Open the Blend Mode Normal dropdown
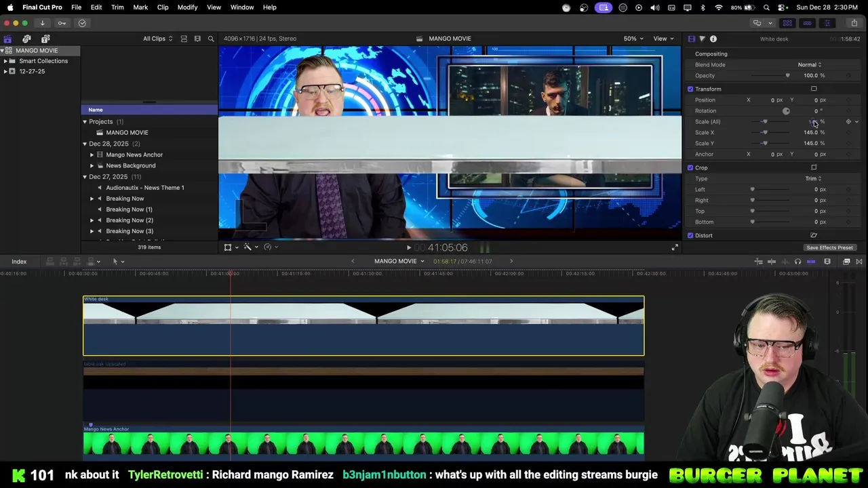This screenshot has height=488, width=868. point(810,64)
